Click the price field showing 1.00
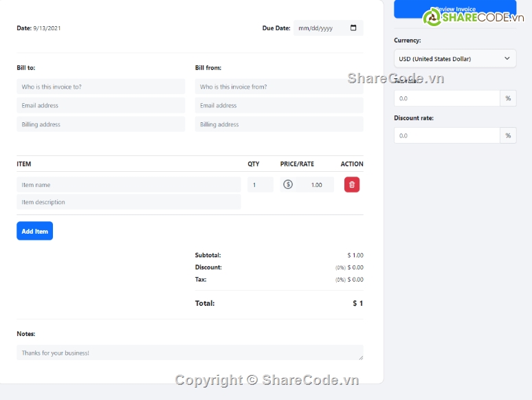532x400 pixels. coord(315,185)
